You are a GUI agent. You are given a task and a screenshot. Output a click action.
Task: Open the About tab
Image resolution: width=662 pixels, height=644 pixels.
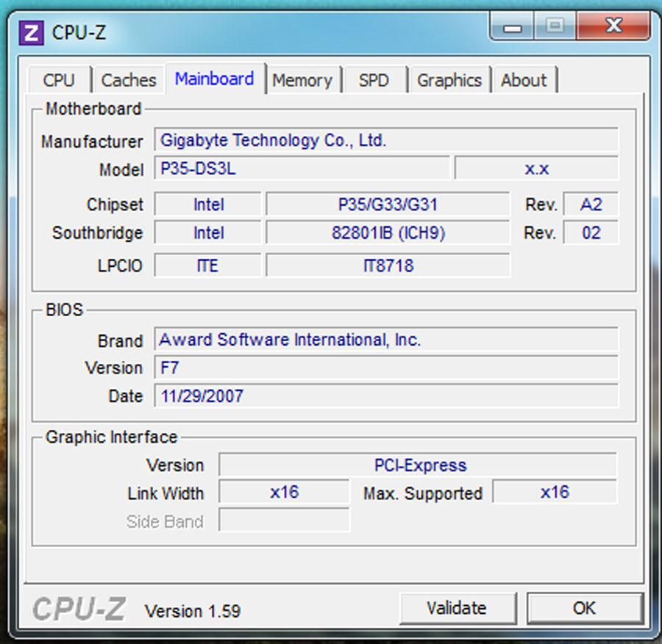click(x=524, y=79)
